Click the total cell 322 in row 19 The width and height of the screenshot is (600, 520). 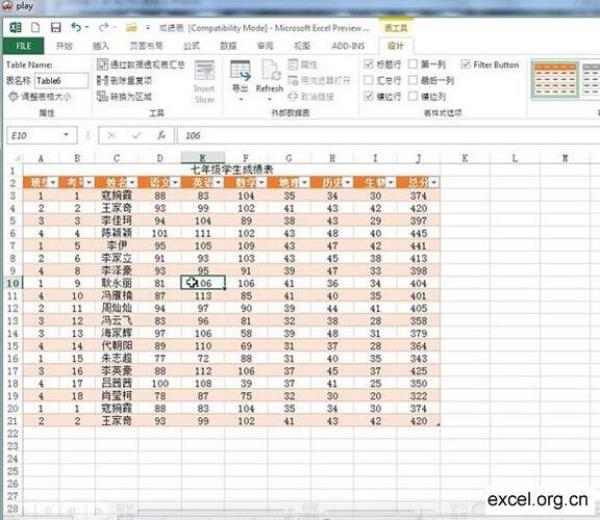(x=419, y=396)
